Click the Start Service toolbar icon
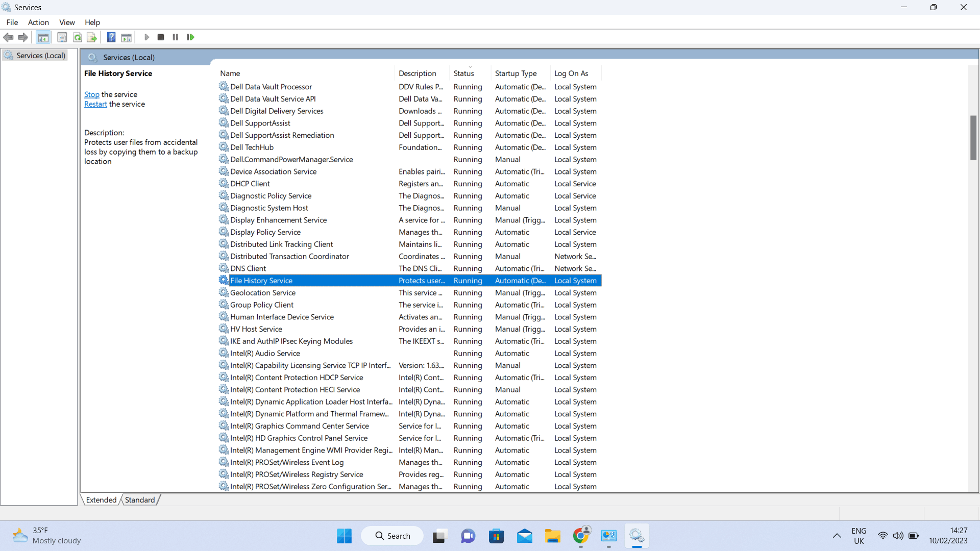Image resolution: width=980 pixels, height=551 pixels. tap(146, 37)
